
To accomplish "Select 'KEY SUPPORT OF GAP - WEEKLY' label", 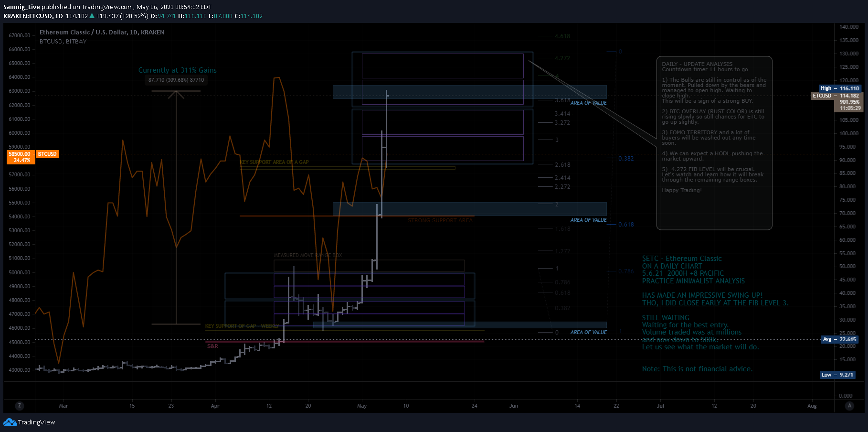I will point(242,326).
